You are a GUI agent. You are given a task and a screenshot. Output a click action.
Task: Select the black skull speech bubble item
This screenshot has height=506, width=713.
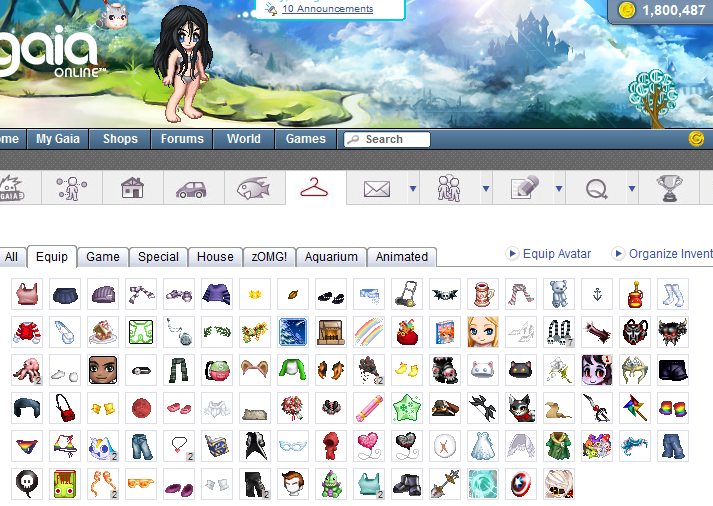click(x=27, y=484)
